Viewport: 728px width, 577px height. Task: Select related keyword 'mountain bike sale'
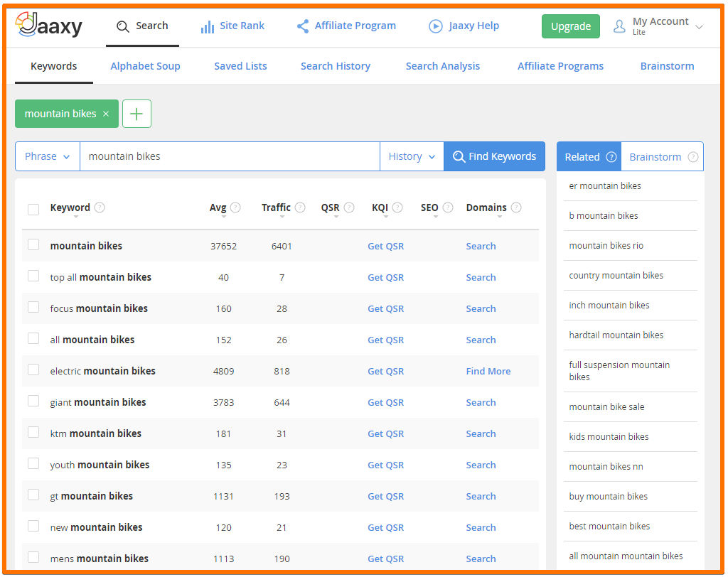point(607,406)
